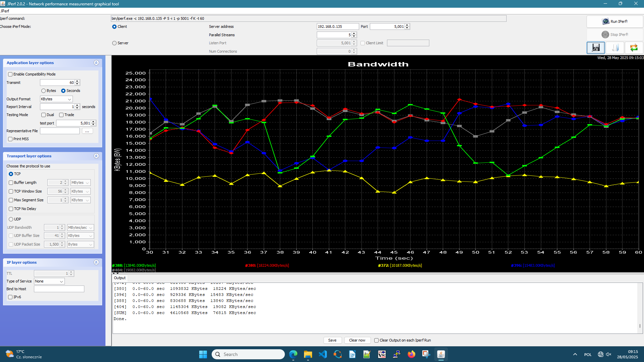Click the yellow #372 stream legend

click(400, 265)
